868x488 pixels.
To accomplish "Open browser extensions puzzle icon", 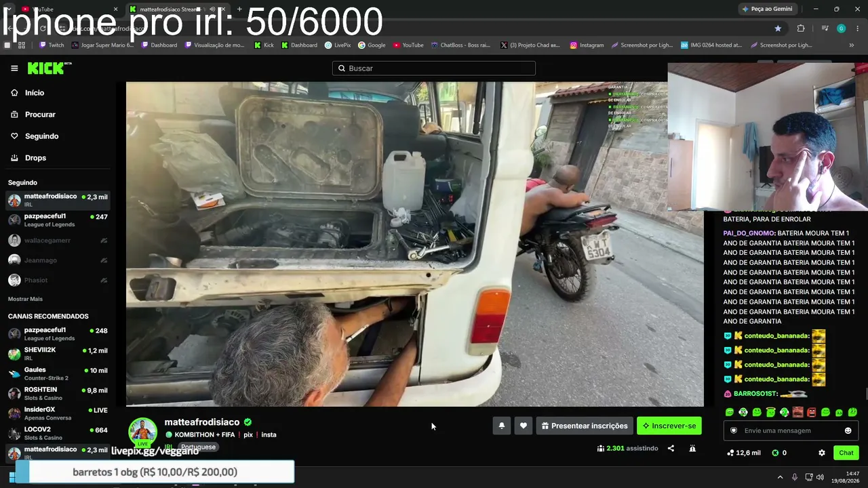I will pos(801,28).
